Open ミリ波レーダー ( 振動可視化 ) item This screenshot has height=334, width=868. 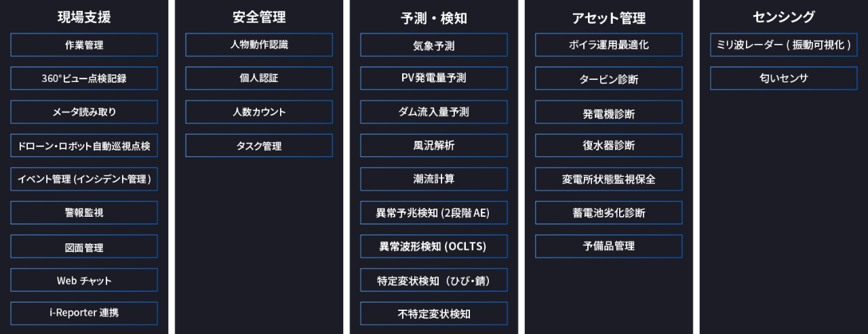click(x=784, y=45)
